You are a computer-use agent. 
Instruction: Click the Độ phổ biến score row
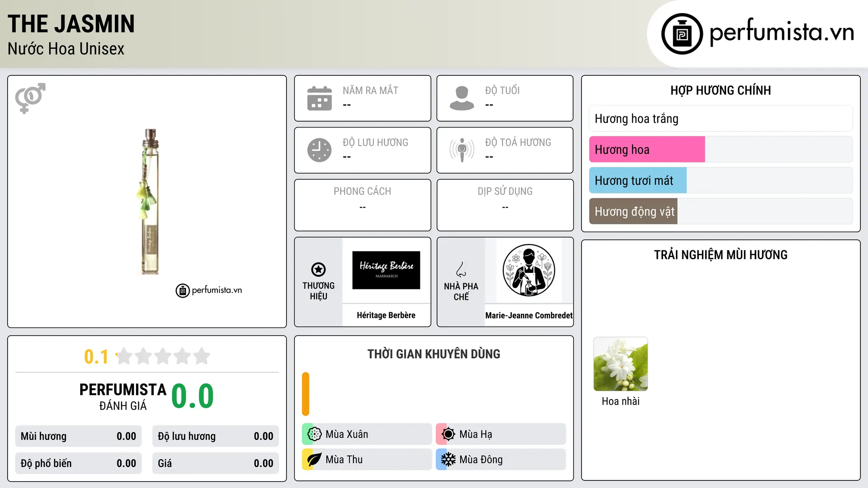[x=78, y=463]
